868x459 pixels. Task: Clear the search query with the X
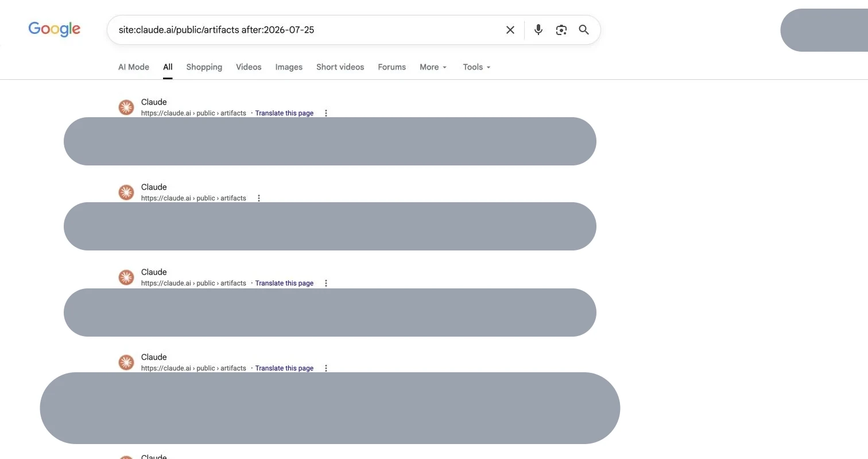(x=510, y=30)
